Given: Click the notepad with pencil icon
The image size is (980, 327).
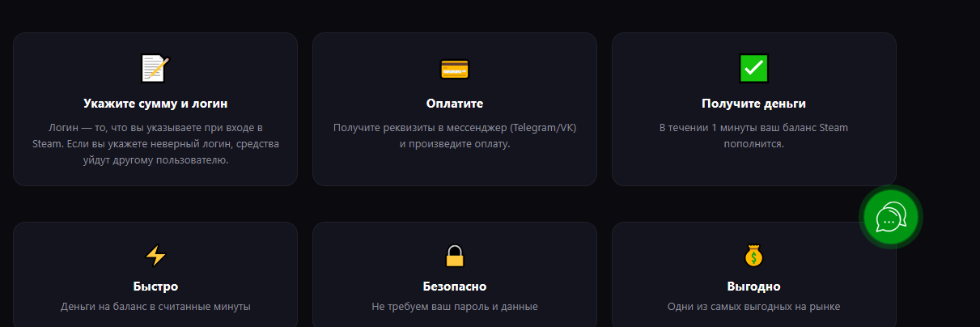Looking at the screenshot, I should pos(155,68).
